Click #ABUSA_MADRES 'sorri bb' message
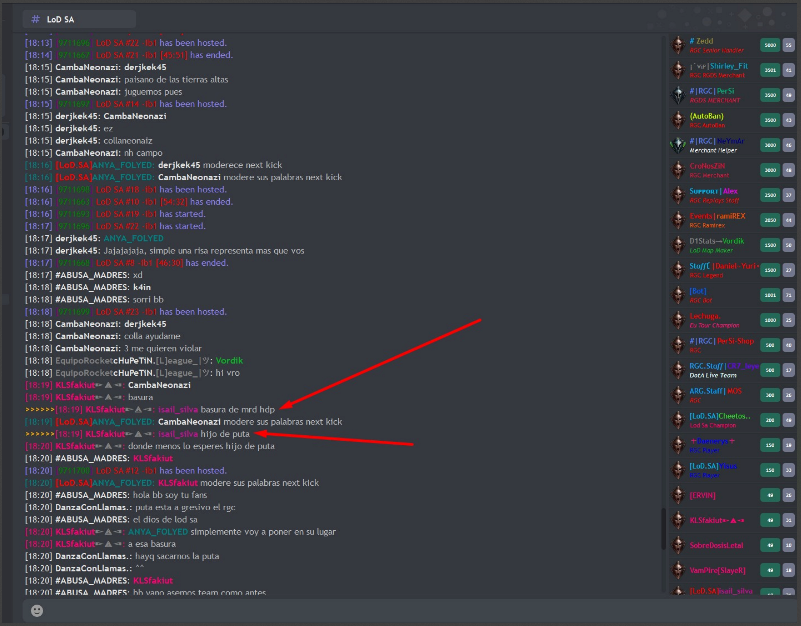801x626 pixels. (x=148, y=299)
